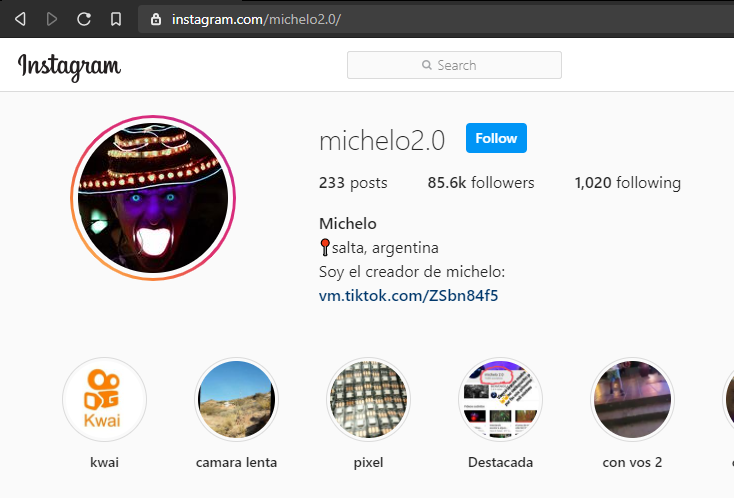
Task: Open the pixel highlight
Action: tap(368, 400)
